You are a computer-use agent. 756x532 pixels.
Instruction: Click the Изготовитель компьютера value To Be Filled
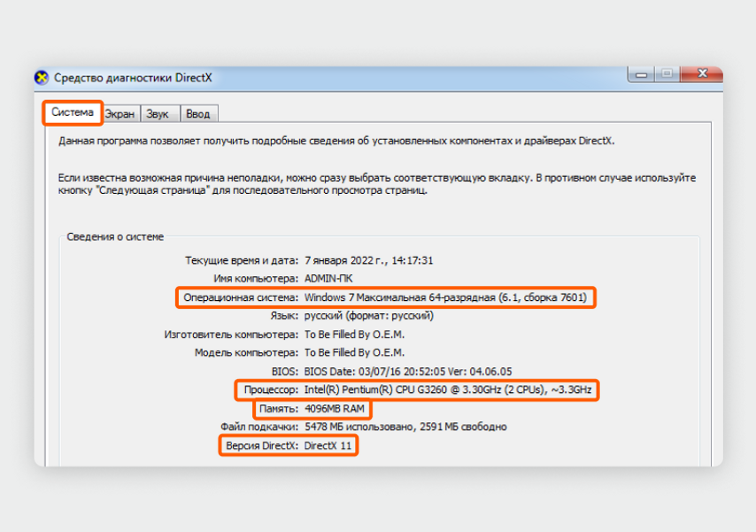pyautogui.click(x=354, y=335)
